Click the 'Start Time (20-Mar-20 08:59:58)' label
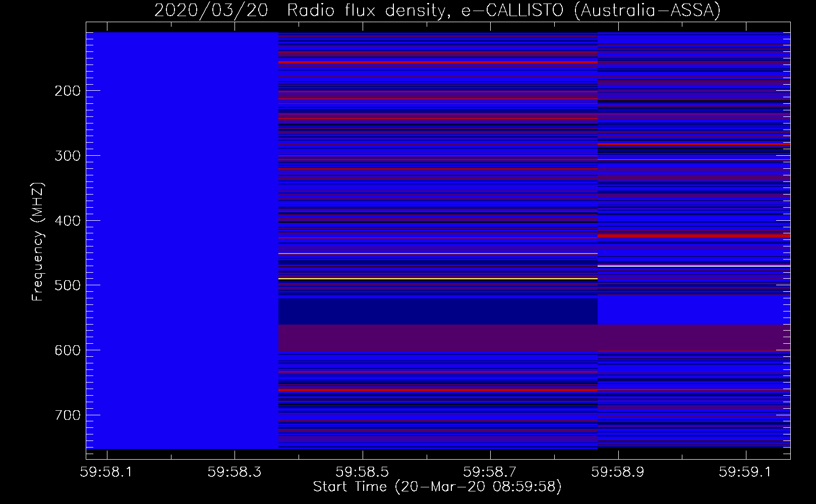This screenshot has width=816, height=504. (437, 487)
